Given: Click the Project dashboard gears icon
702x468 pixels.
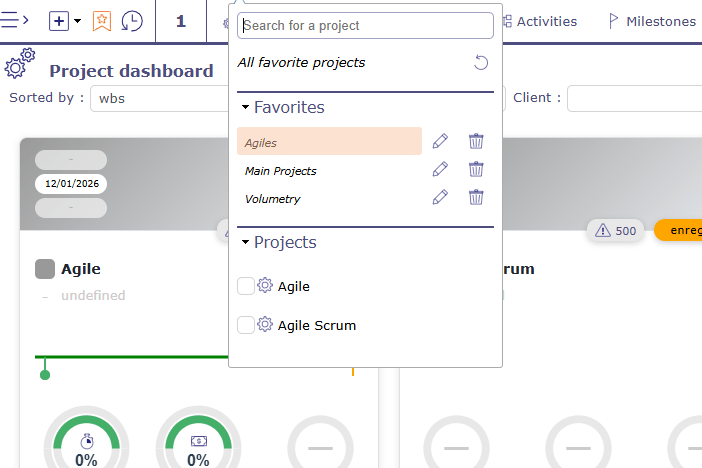Looking at the screenshot, I should (x=20, y=63).
